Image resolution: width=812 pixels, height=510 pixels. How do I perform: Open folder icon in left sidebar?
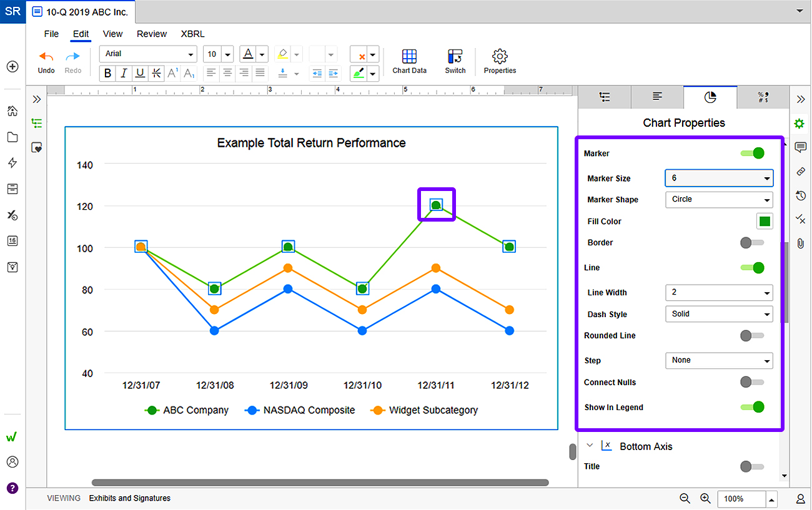coord(12,137)
